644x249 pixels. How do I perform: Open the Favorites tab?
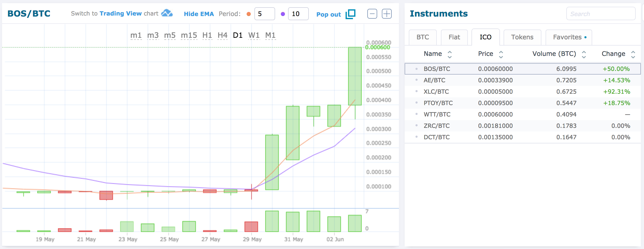[x=569, y=37]
